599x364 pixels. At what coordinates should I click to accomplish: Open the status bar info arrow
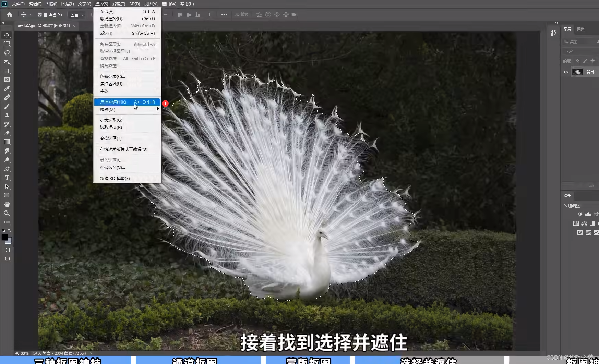(91, 353)
